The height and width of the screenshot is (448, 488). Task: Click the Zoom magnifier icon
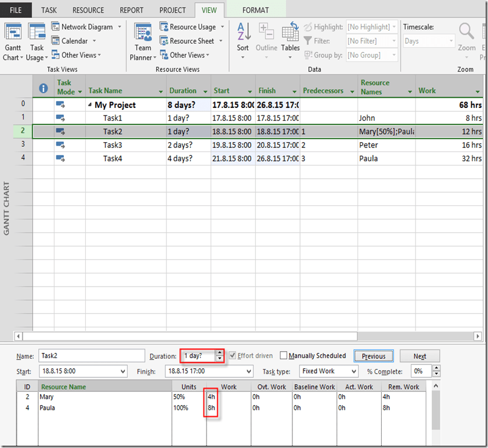467,32
